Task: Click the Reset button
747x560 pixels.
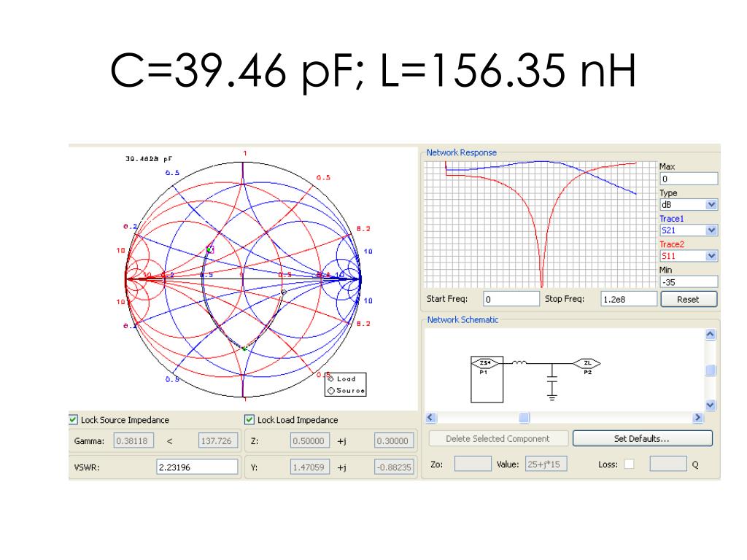Action: tap(689, 300)
